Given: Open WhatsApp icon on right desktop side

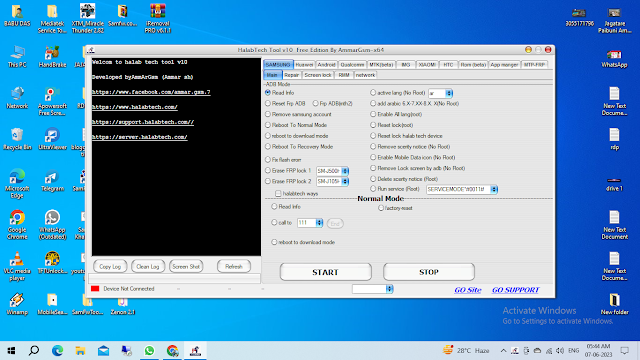Looking at the screenshot, I should [614, 58].
